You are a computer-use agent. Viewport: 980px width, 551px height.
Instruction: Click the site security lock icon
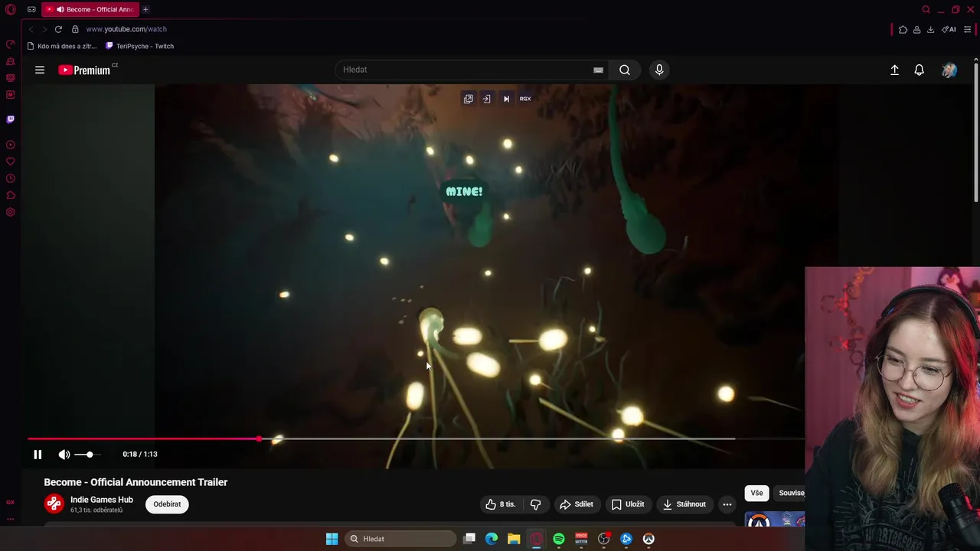pyautogui.click(x=75, y=29)
